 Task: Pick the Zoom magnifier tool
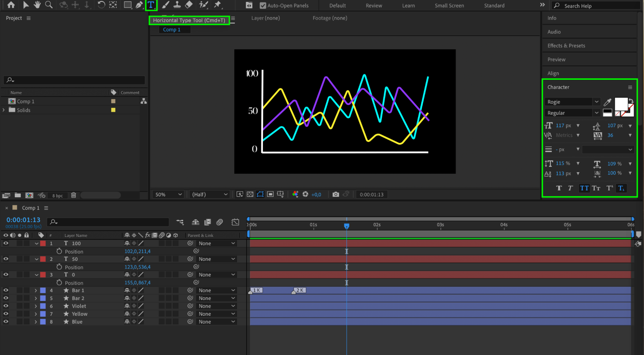49,5
